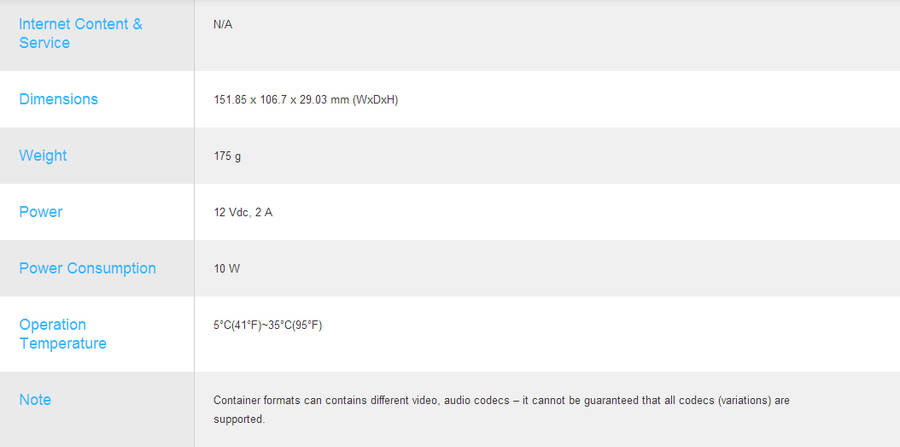Click the (WxDxH) text in Dimensions
Screen dimensions: 900x447
click(375, 100)
